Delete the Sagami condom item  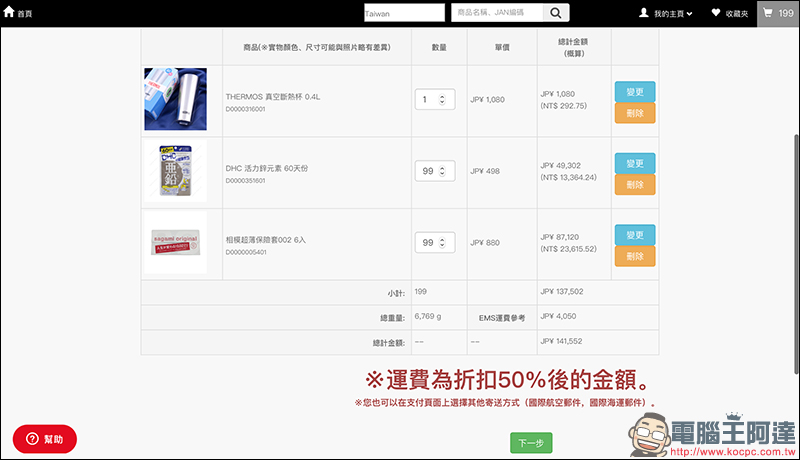pyautogui.click(x=635, y=257)
